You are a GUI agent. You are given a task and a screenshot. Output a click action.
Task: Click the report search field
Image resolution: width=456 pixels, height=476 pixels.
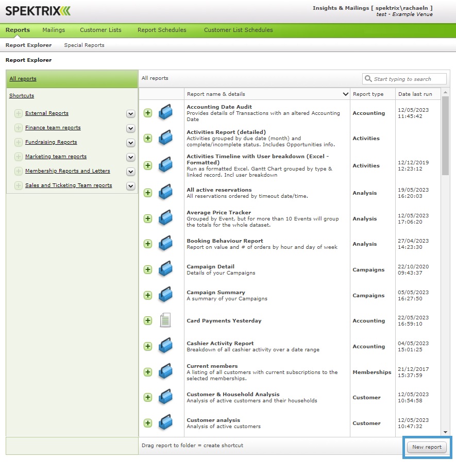pos(404,79)
